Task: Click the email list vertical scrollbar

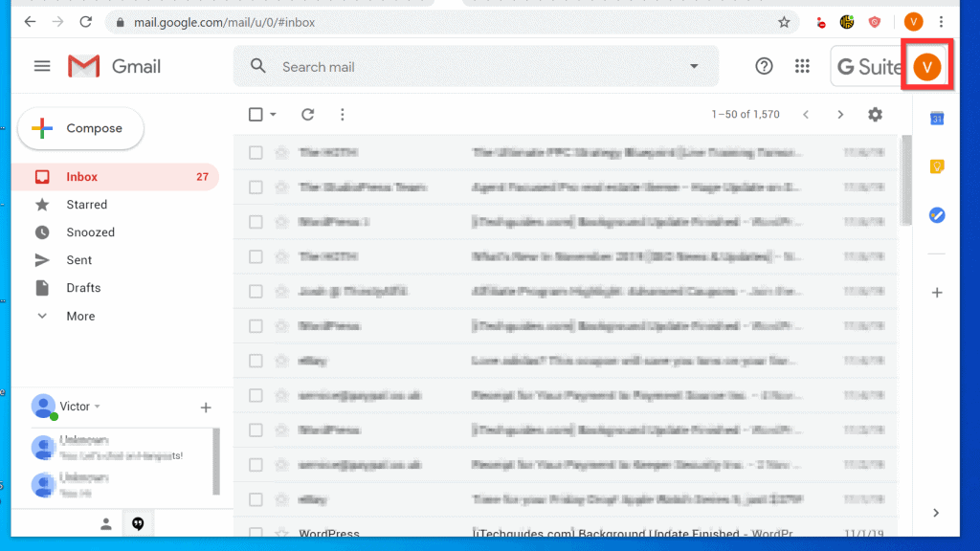Action: pyautogui.click(x=906, y=181)
